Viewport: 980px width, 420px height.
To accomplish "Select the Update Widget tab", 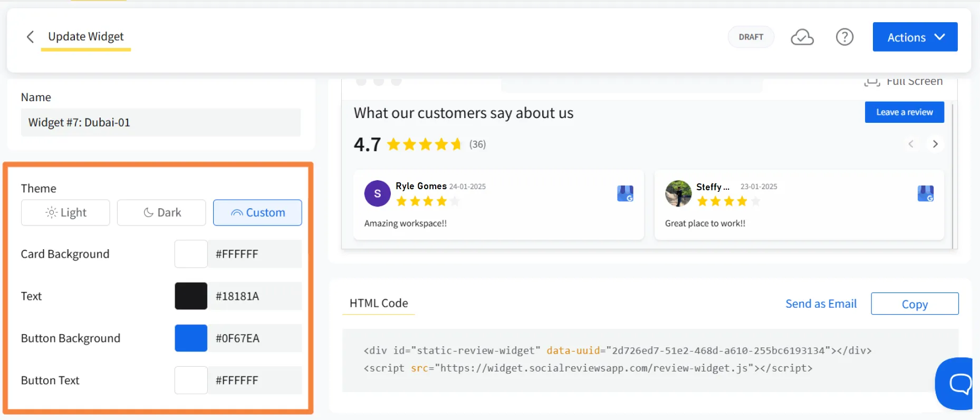I will pyautogui.click(x=86, y=37).
